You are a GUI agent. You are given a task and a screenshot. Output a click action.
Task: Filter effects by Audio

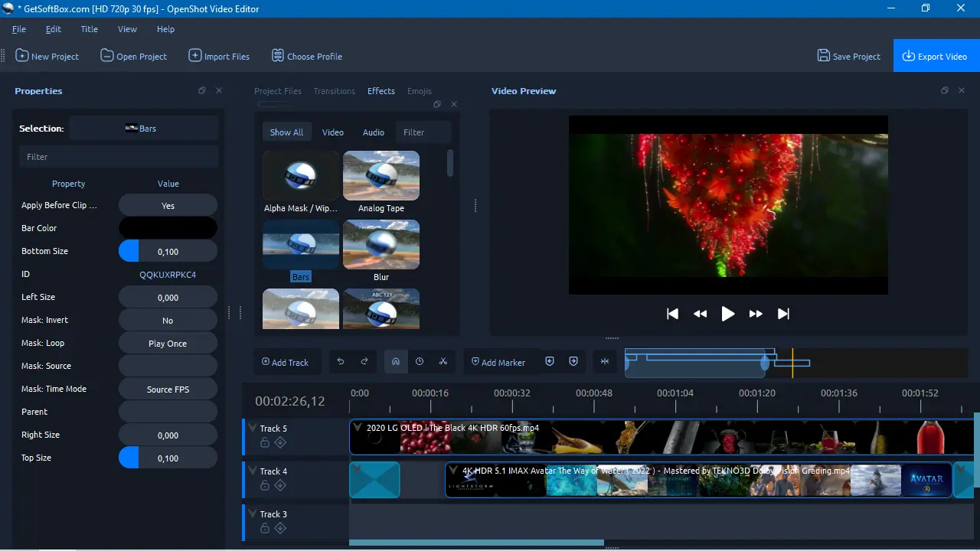(x=374, y=132)
